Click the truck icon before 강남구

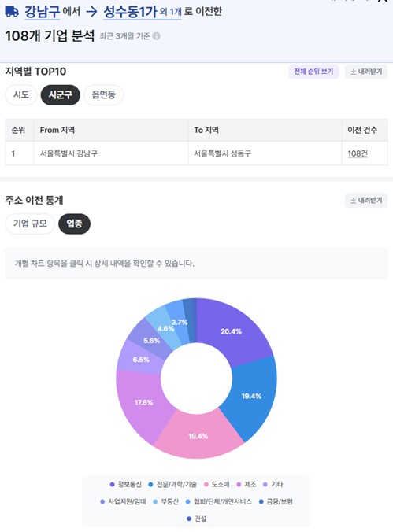tap(12, 12)
